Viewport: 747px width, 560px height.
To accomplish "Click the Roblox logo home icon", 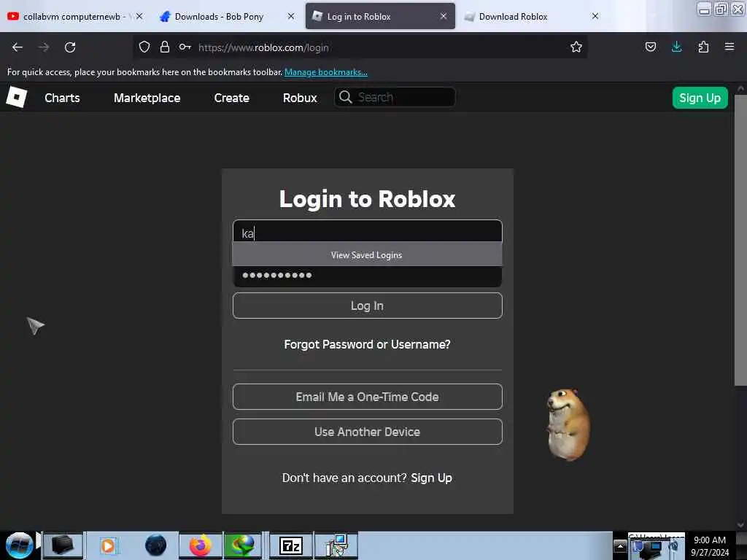I will click(x=17, y=98).
